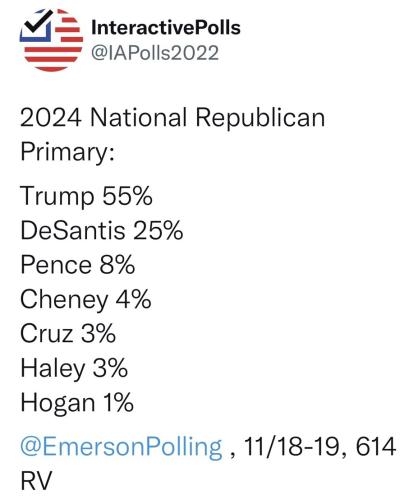Click the "25%" figure next to DeSantis

tap(158, 230)
